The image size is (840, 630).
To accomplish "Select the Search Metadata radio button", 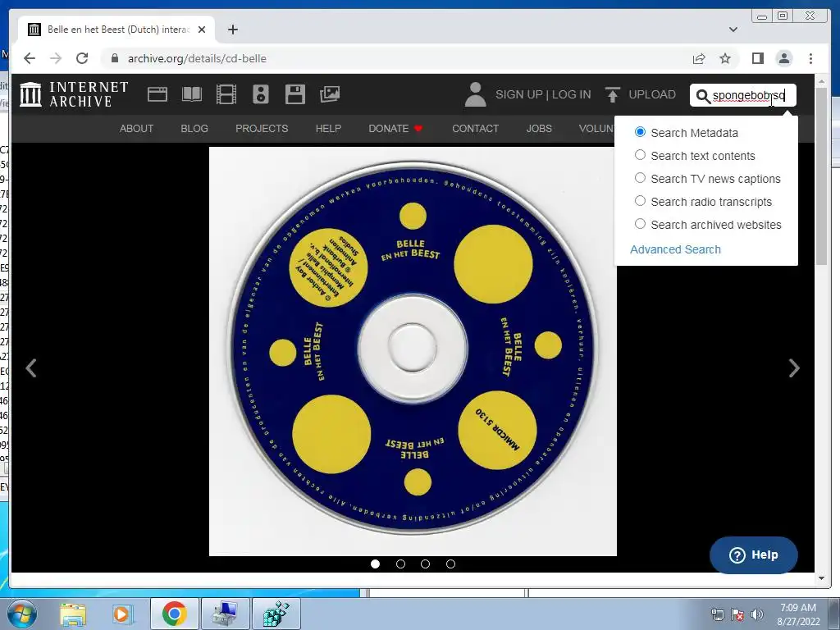I will tap(640, 132).
